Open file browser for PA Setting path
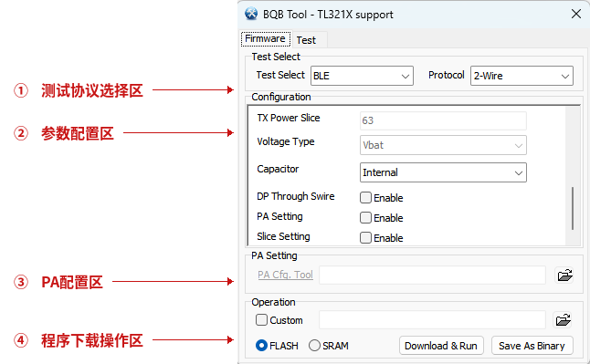The image size is (590, 364). [564, 276]
